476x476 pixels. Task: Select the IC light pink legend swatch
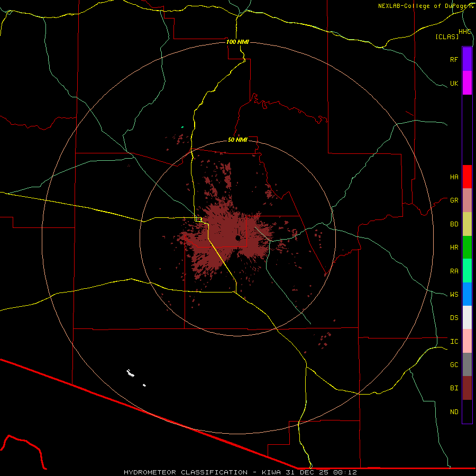pos(467,341)
